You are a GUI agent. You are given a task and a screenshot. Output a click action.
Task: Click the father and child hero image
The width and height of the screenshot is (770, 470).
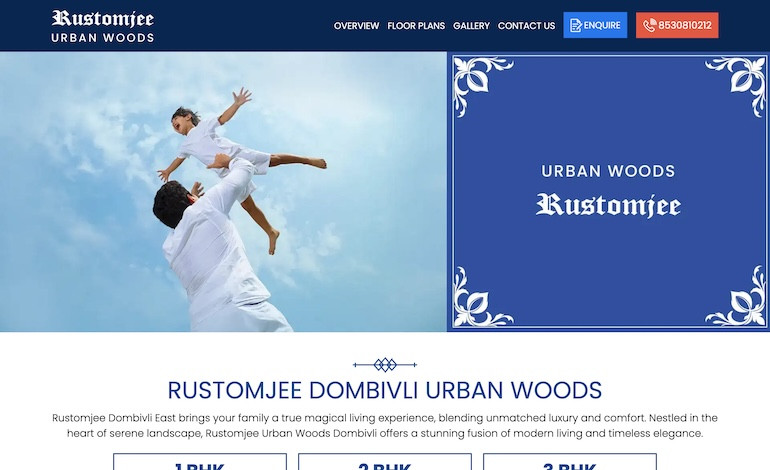223,192
